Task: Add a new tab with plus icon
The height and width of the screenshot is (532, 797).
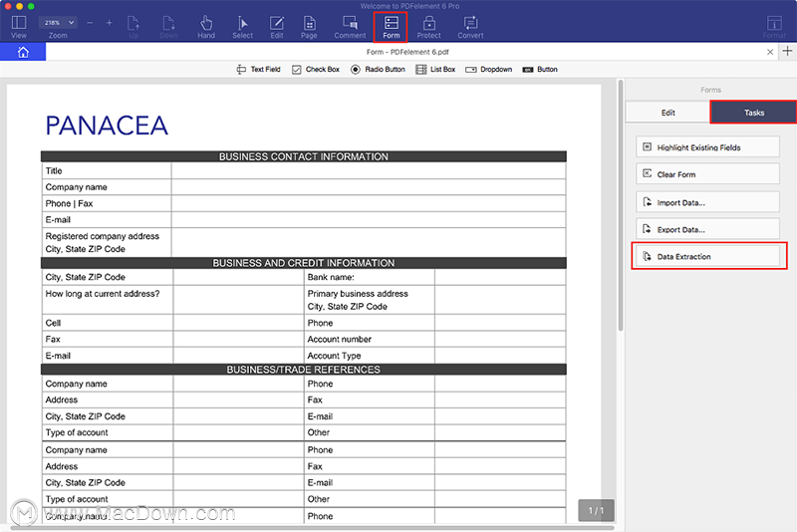Action: point(787,52)
